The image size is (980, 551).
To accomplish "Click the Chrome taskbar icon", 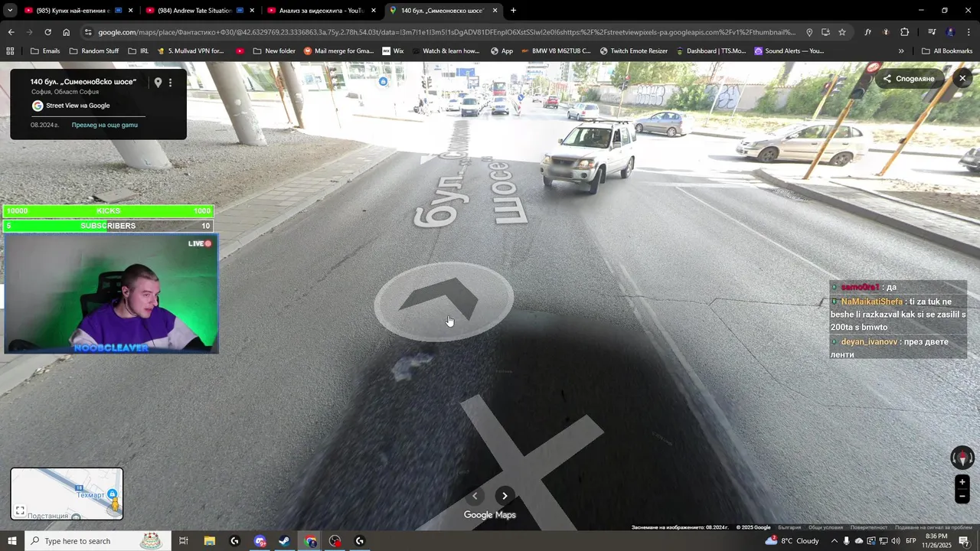I will point(310,541).
